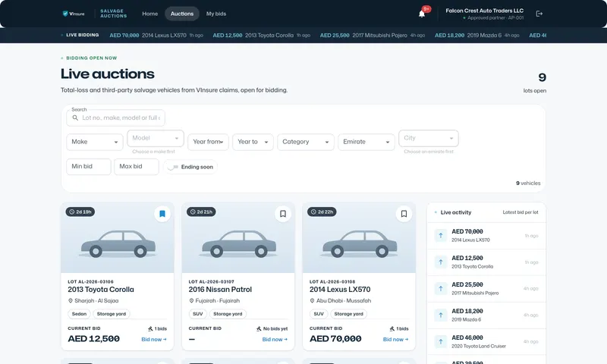Bid now on 2016 Nissan Patrol
Viewport: 607px width, 364px height.
275,339
